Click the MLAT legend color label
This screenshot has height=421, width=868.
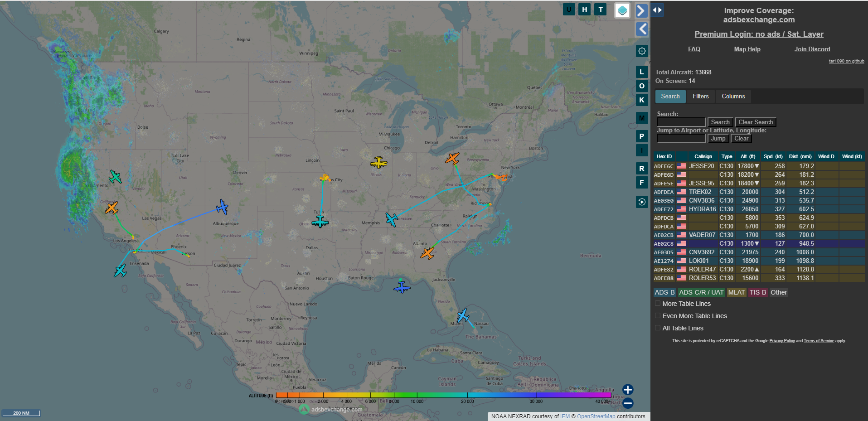point(737,292)
